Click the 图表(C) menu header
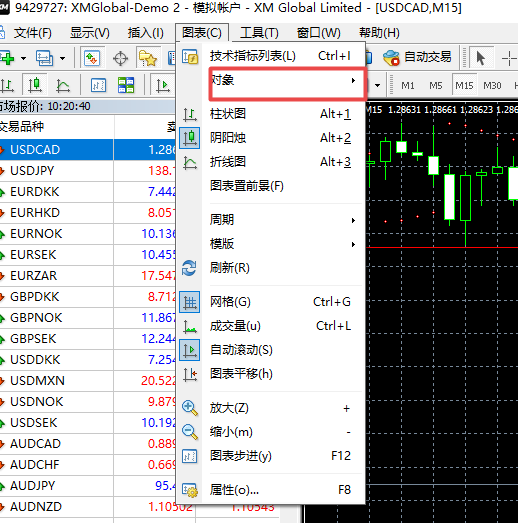This screenshot has width=518, height=523. point(202,33)
